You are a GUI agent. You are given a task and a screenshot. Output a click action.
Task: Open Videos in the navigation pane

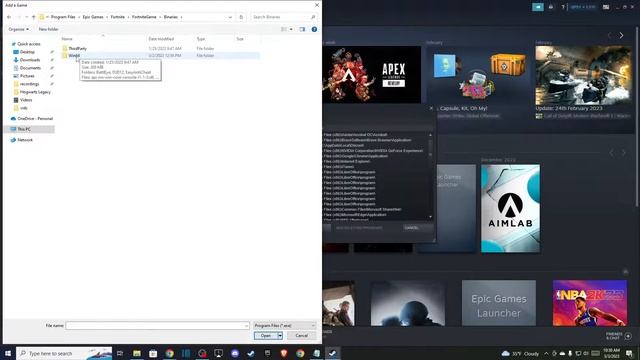(x=26, y=100)
